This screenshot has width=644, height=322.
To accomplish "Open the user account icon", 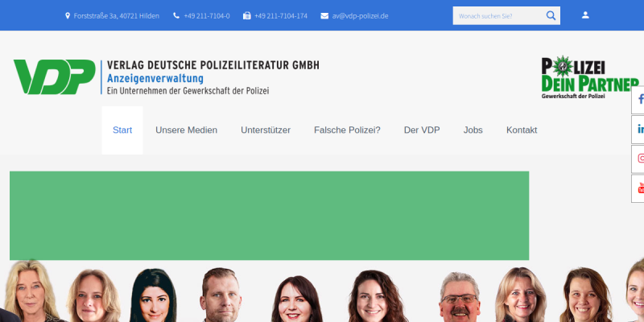I will click(585, 15).
